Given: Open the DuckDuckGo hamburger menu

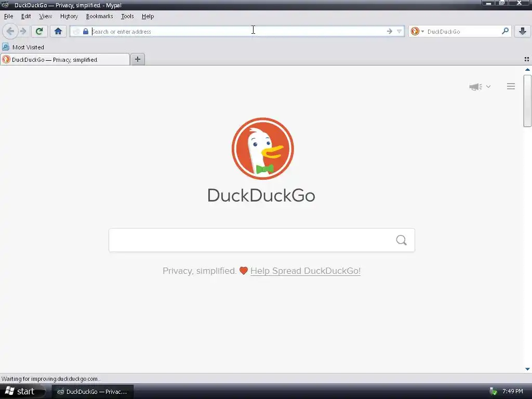Looking at the screenshot, I should pyautogui.click(x=511, y=87).
